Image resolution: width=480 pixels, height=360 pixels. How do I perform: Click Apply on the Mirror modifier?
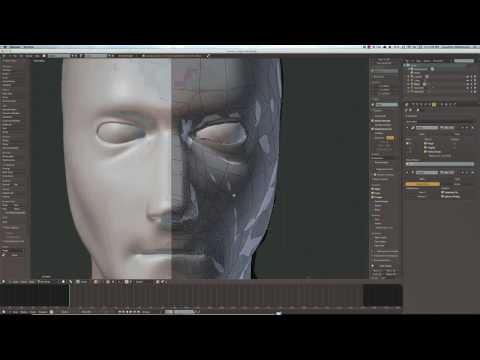[422, 135]
